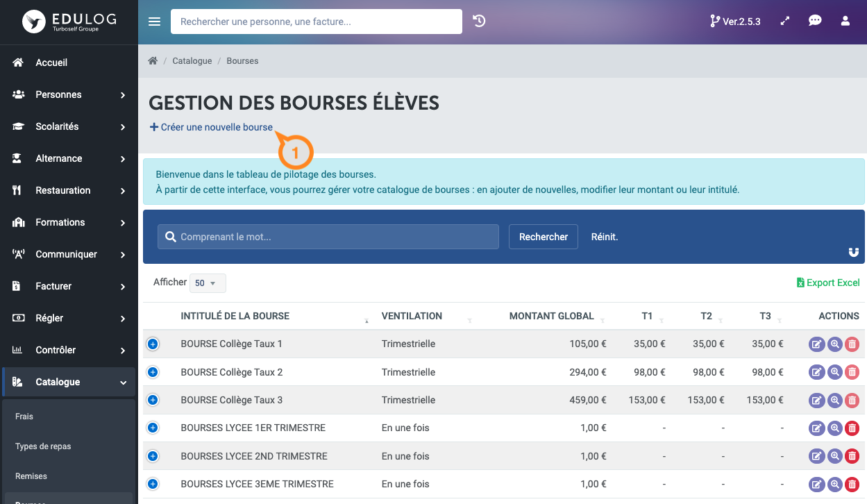Click Catalogue in the breadcrumb
The width and height of the screenshot is (867, 504).
coord(192,61)
